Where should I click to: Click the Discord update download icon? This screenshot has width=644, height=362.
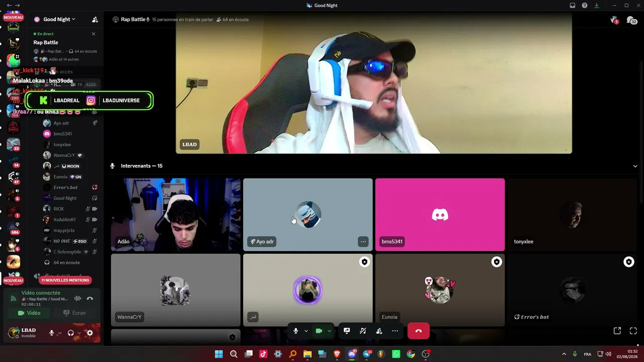[x=597, y=6]
